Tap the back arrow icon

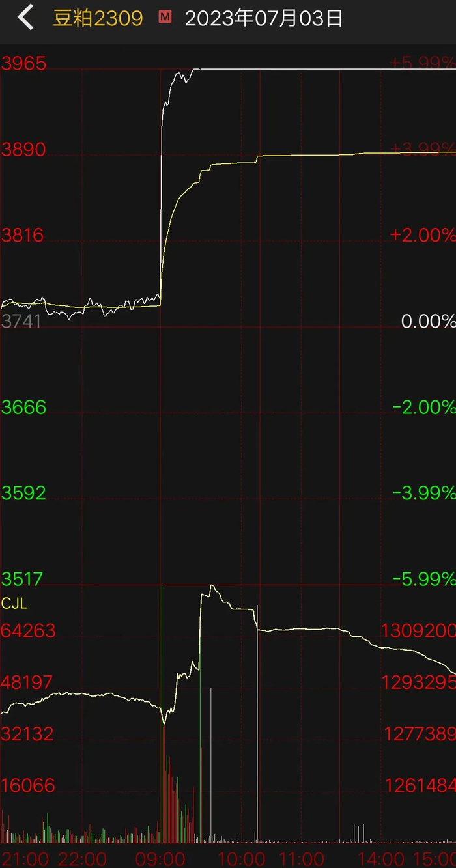click(x=25, y=18)
